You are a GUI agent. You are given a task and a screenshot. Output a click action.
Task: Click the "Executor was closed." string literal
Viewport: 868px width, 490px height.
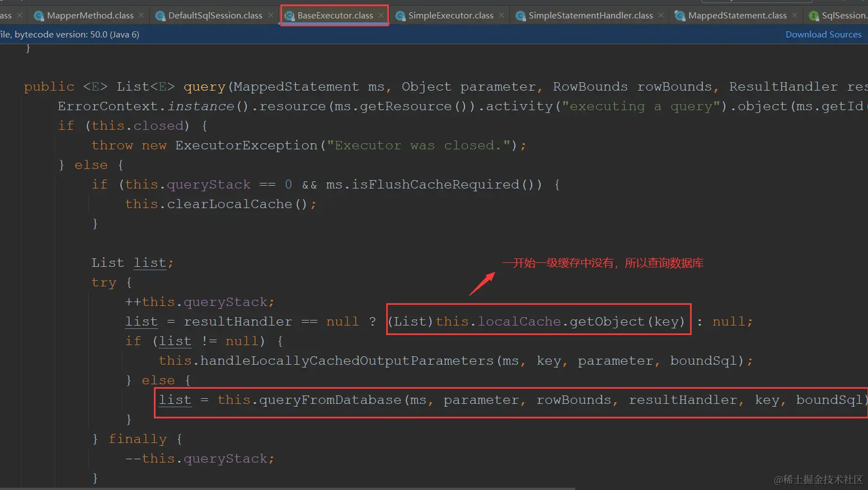[419, 145]
